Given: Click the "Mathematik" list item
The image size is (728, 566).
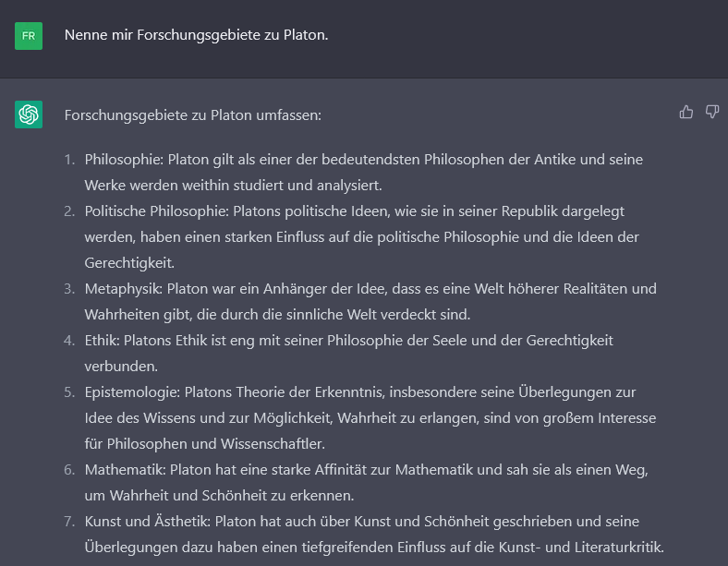Looking at the screenshot, I should [x=367, y=482].
